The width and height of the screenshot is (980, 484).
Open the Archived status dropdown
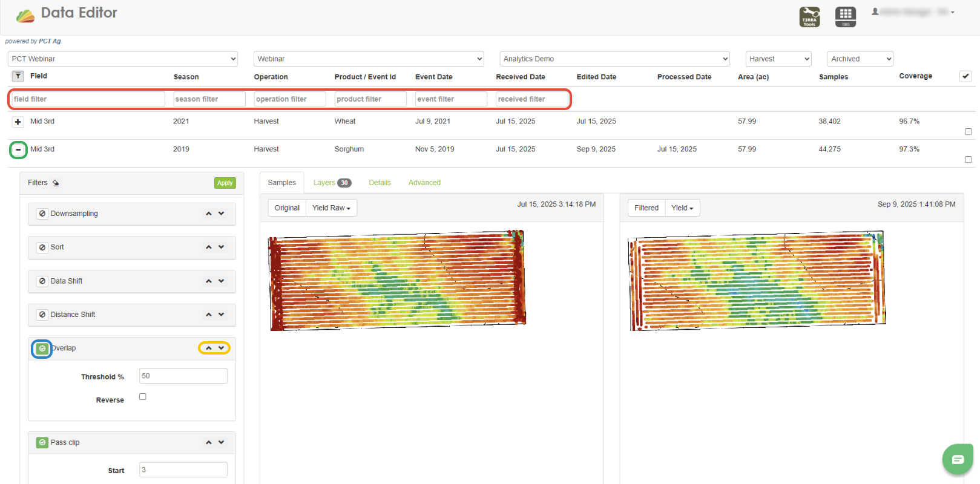click(x=860, y=59)
